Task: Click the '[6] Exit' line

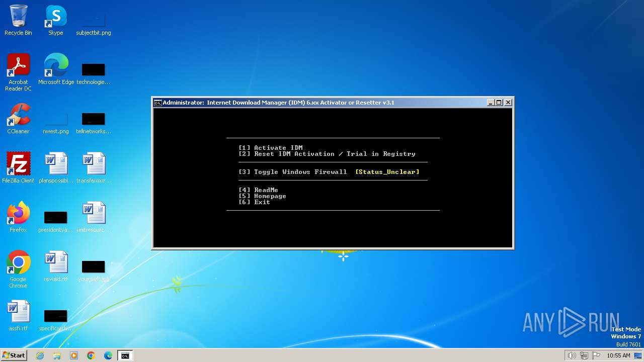Action: [x=255, y=202]
